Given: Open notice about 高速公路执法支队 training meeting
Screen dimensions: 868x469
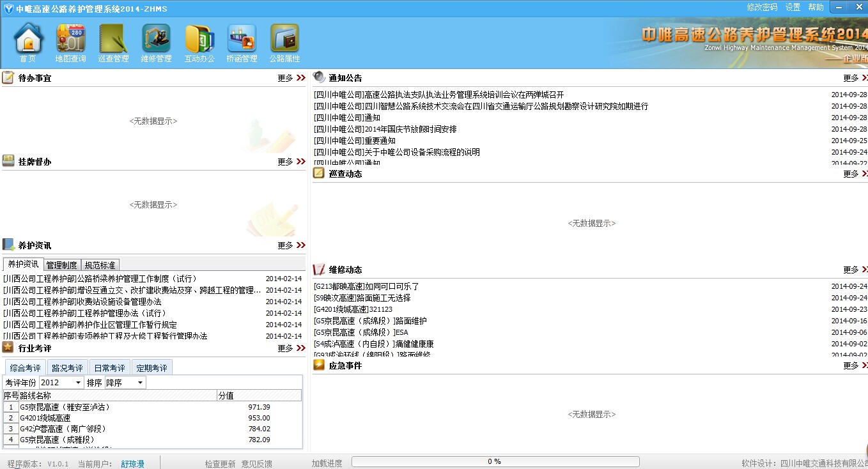Looking at the screenshot, I should pos(439,95).
